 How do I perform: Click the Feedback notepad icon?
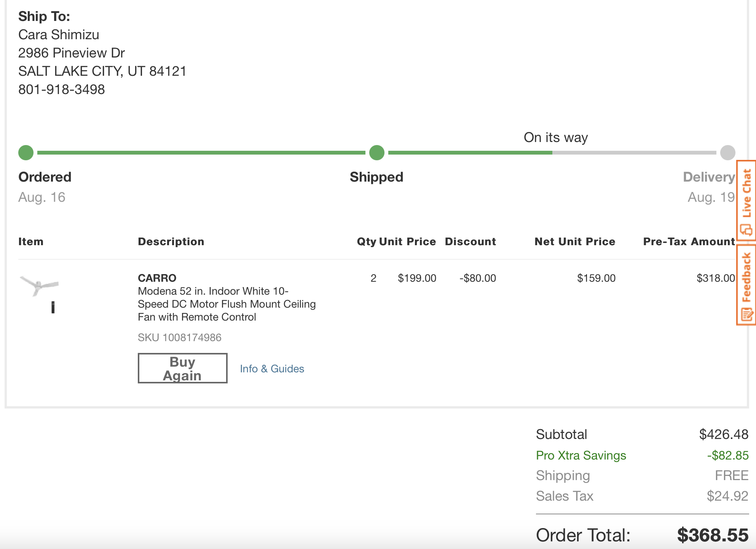click(x=746, y=314)
